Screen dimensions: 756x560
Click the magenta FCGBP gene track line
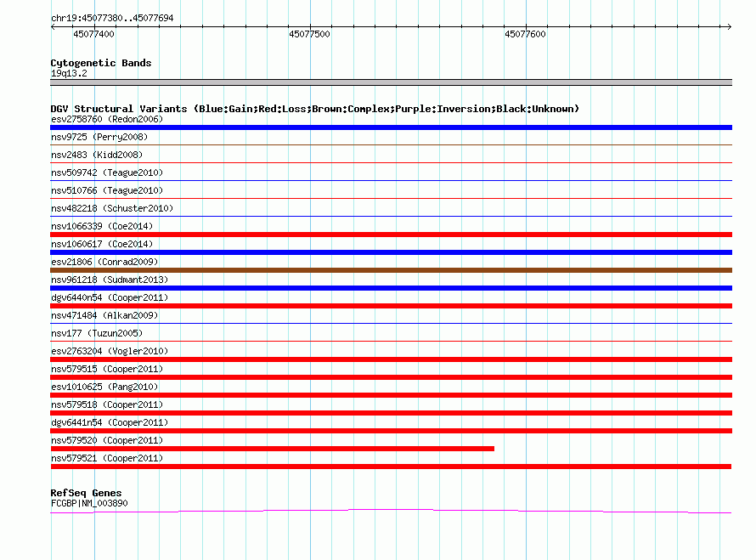pyautogui.click(x=391, y=511)
